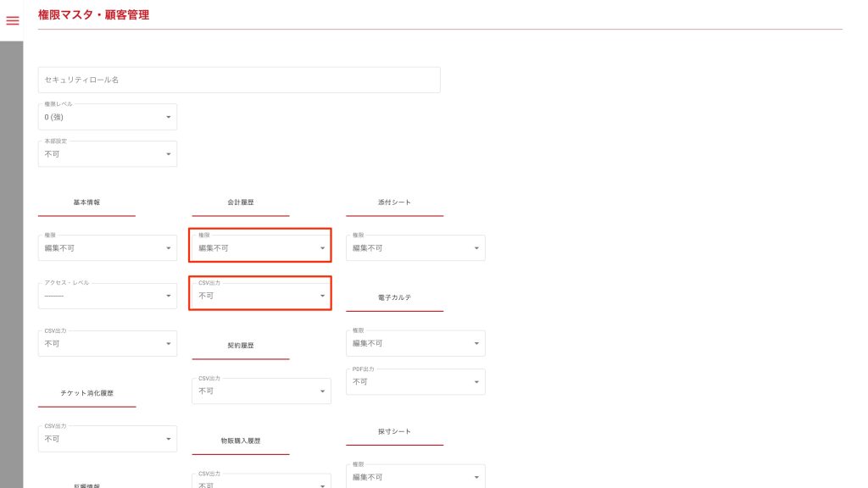Click the arrow icon of 契約履歴 CSV出力 dropdown
Image resolution: width=868 pixels, height=488 pixels.
click(322, 391)
